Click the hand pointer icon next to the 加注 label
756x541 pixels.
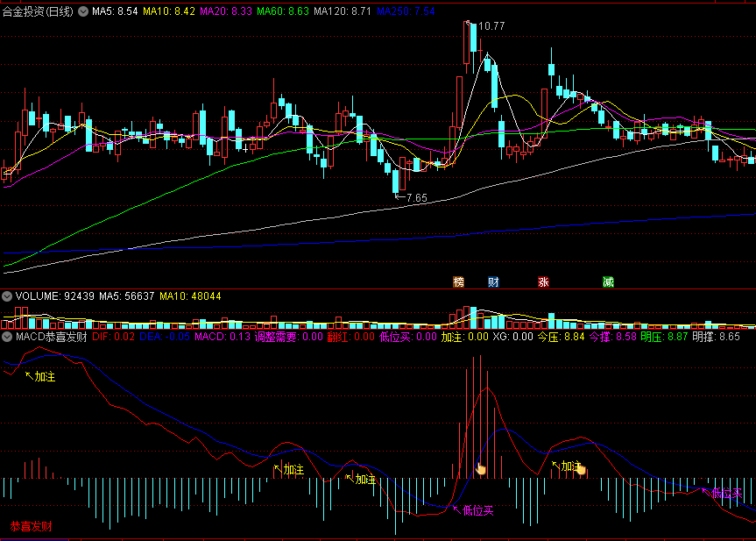coord(581,468)
